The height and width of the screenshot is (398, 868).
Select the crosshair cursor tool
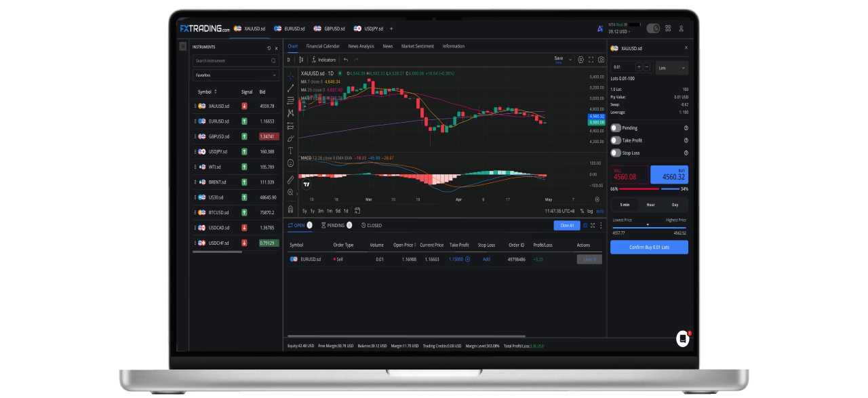(291, 75)
